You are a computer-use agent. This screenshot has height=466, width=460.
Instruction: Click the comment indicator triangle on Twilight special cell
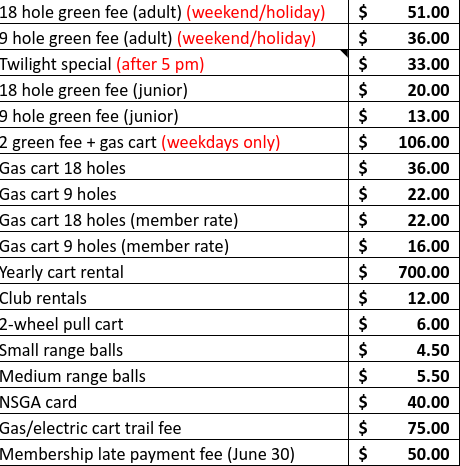point(345,53)
